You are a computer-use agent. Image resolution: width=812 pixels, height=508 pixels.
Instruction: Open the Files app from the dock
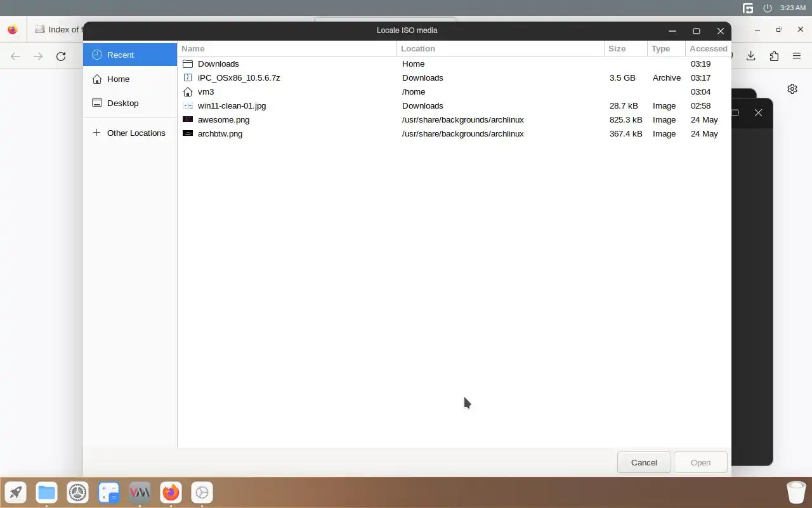click(x=46, y=492)
